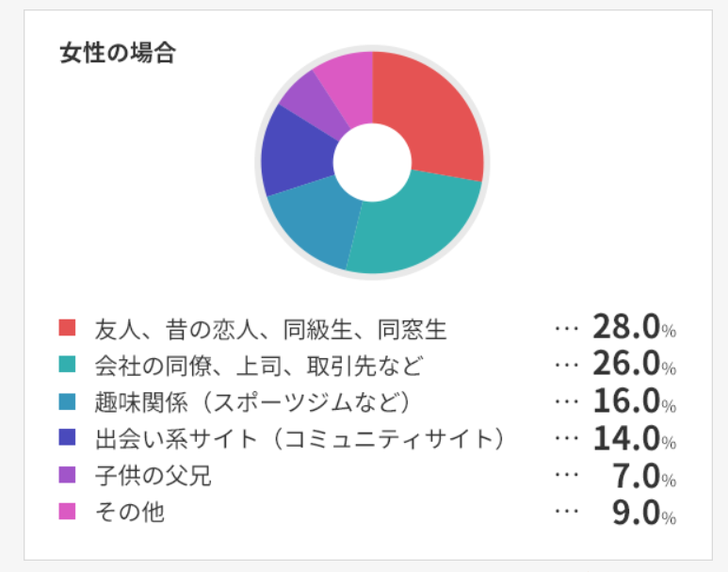Click the indigo legend square for 出会い系サイト

pos(67,438)
